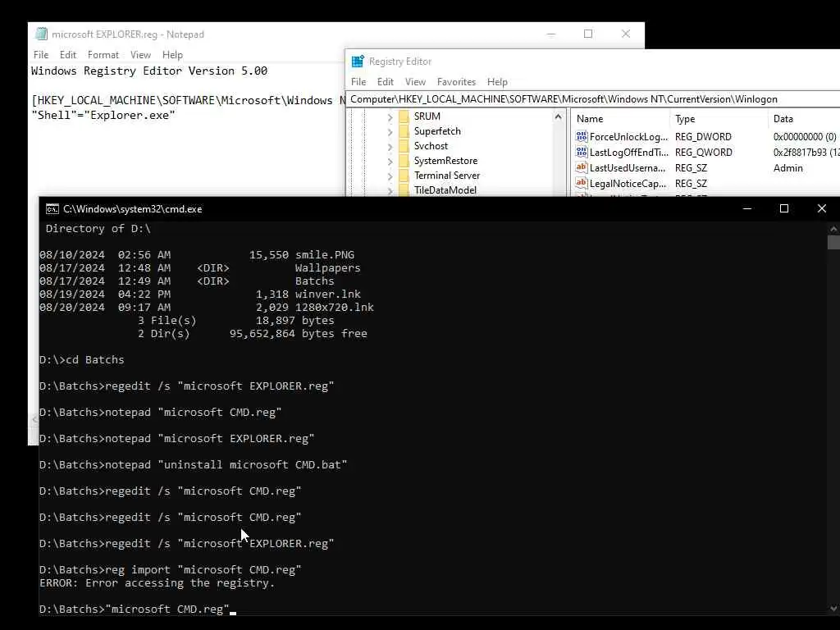Click the smile.PNG entry in cmd output
This screenshot has width=840, height=630.
coord(325,254)
